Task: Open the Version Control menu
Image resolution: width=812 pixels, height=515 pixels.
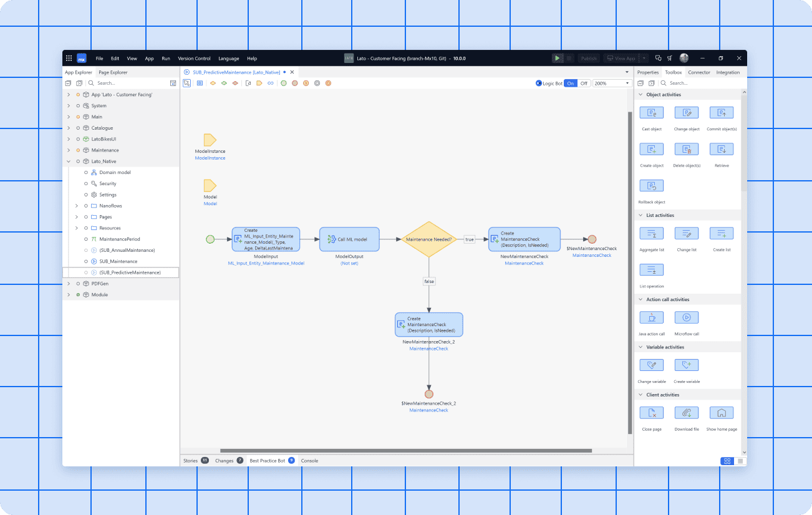Action: [x=194, y=59]
